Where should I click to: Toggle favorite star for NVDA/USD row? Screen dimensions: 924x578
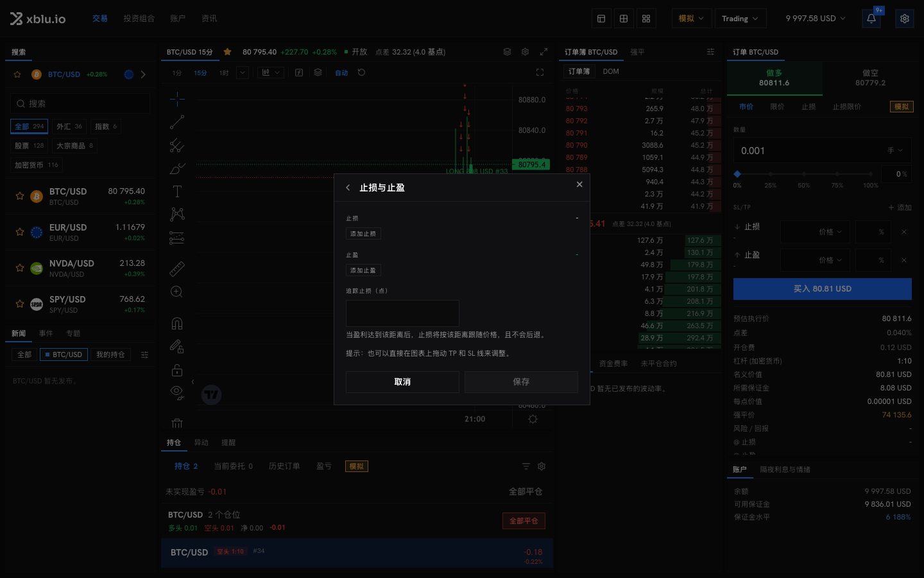pos(20,268)
